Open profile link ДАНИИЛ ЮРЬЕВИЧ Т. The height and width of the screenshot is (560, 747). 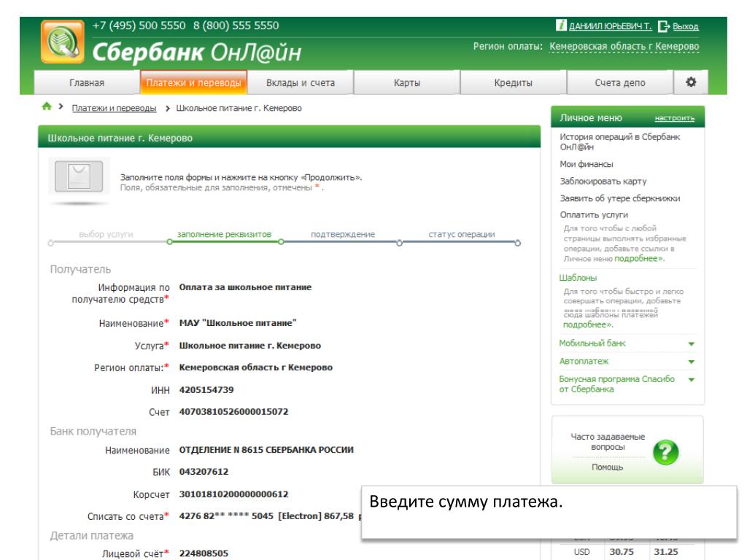pyautogui.click(x=611, y=27)
